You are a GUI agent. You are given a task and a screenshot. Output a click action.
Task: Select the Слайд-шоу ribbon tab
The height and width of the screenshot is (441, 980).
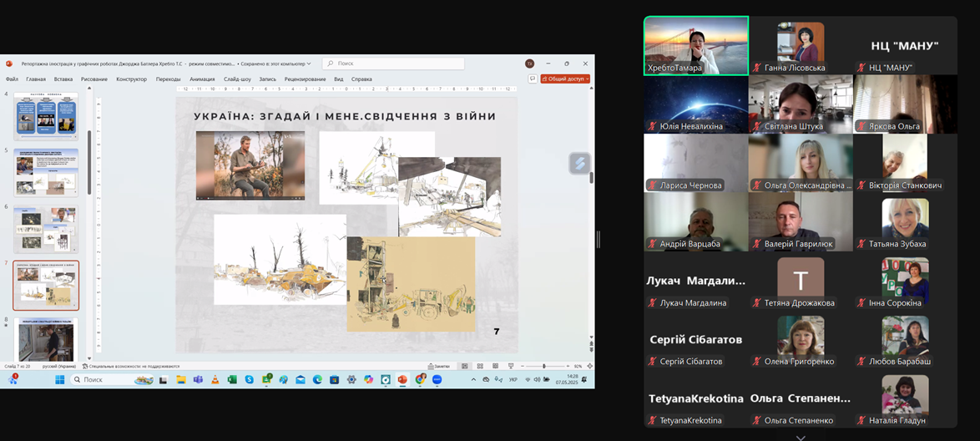coord(237,79)
